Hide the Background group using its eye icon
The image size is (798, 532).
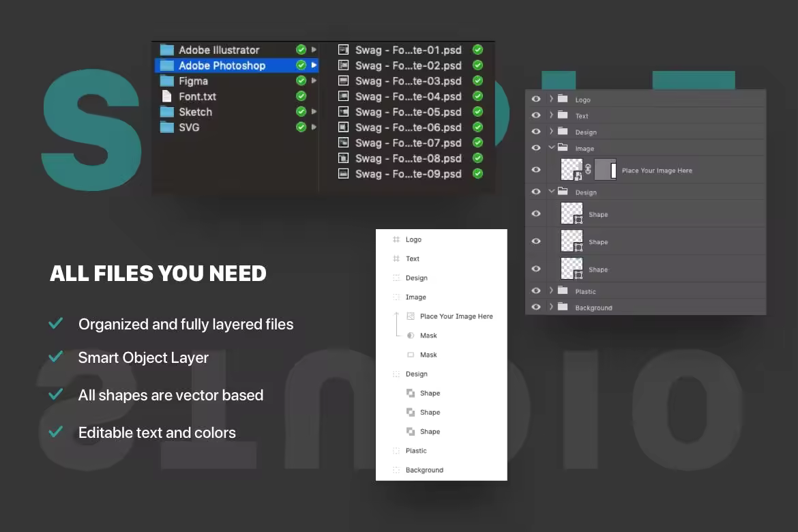pyautogui.click(x=536, y=307)
